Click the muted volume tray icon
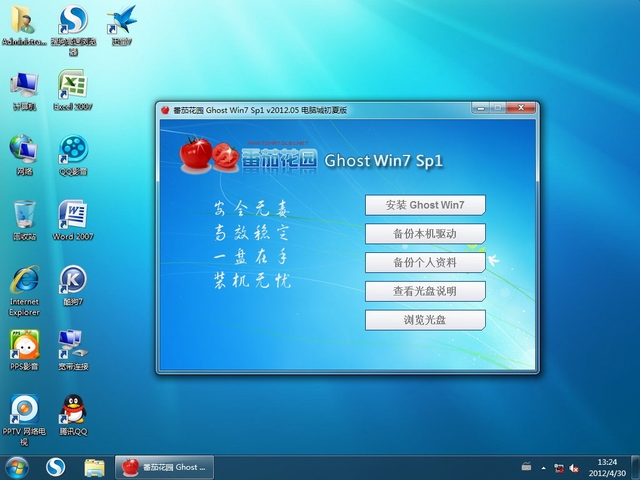This screenshot has height=480, width=640. [x=574, y=468]
